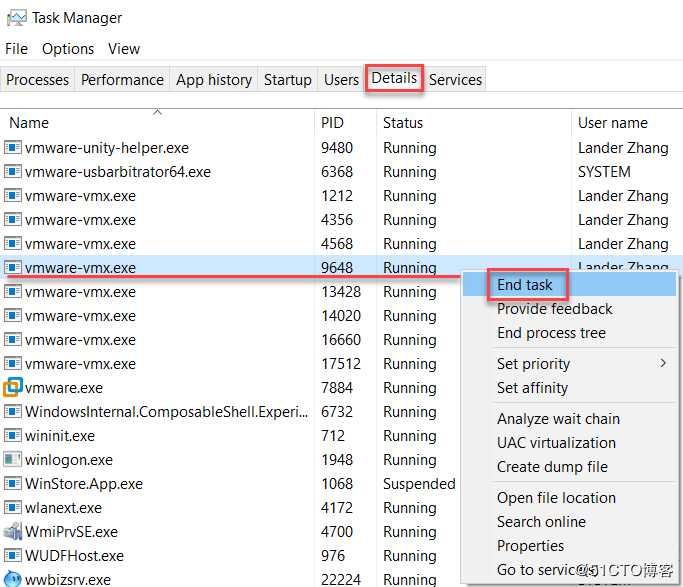This screenshot has width=683, height=587.
Task: Select the winlogon.exe process name
Action: click(69, 459)
